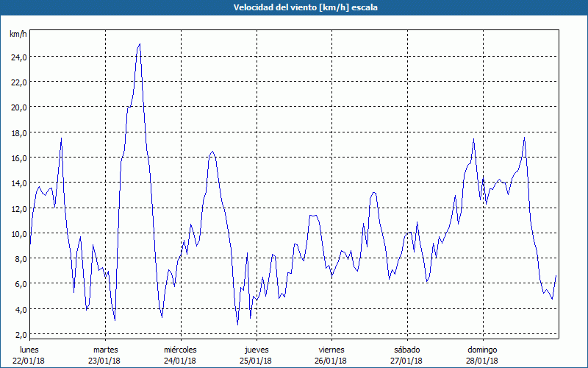Click the 25/01/18 date label

(256, 361)
